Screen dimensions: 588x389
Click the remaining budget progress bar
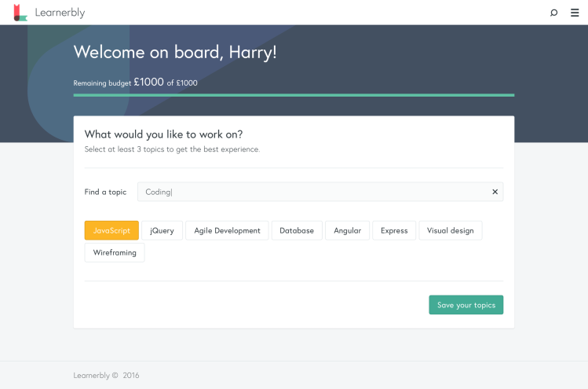(294, 95)
